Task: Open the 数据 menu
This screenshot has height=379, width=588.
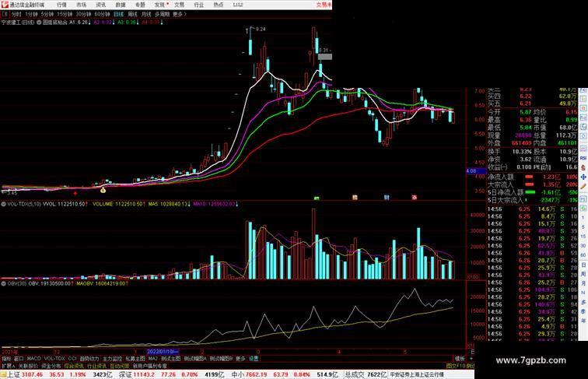Action: (121, 5)
